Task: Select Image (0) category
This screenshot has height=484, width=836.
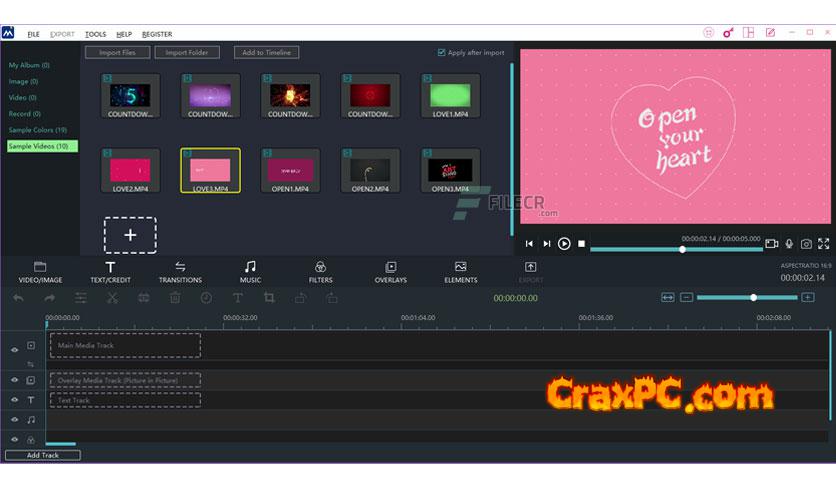Action: click(23, 82)
